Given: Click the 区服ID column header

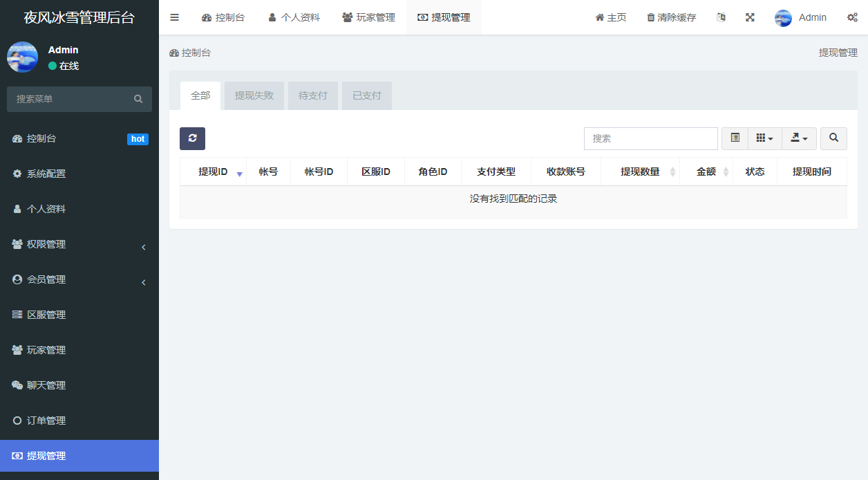Looking at the screenshot, I should 376,172.
